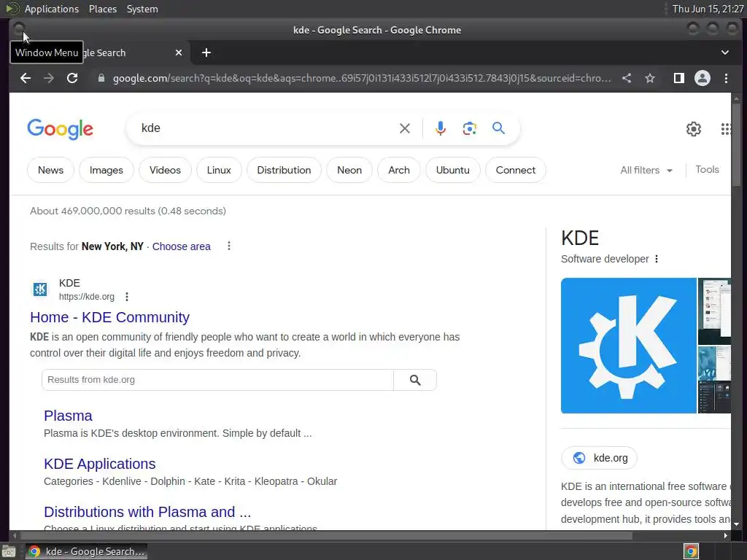Filter results by News
Screen dimensions: 747x560
tap(50, 170)
